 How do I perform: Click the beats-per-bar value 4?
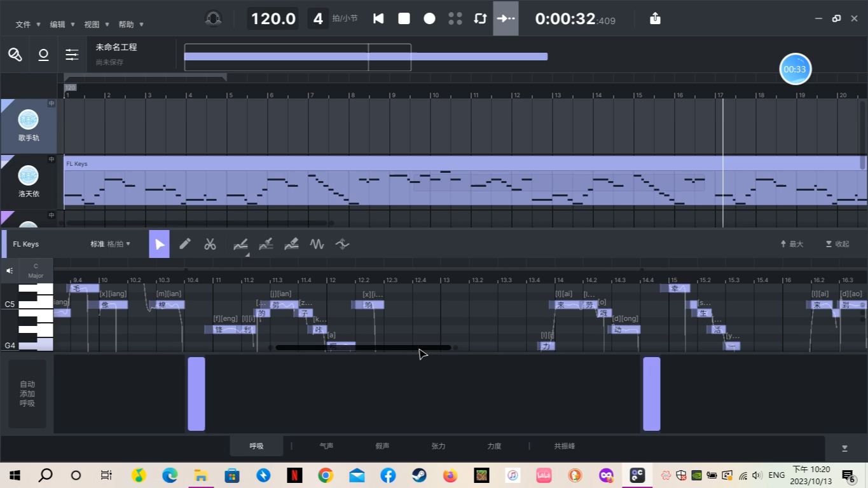(318, 18)
